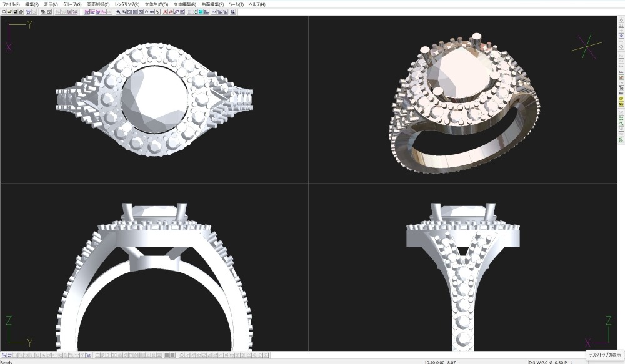Open the ファイル(F) menu

pyautogui.click(x=11, y=4)
